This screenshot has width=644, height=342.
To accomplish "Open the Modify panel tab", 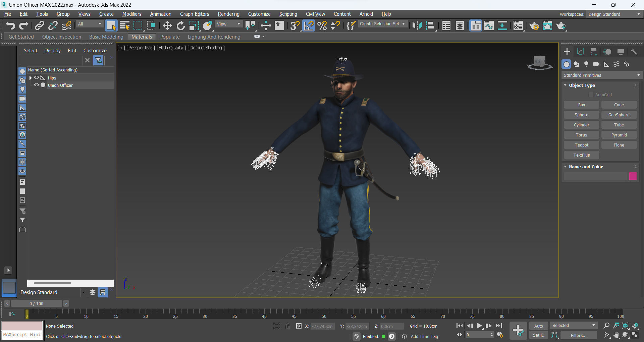I will click(580, 52).
